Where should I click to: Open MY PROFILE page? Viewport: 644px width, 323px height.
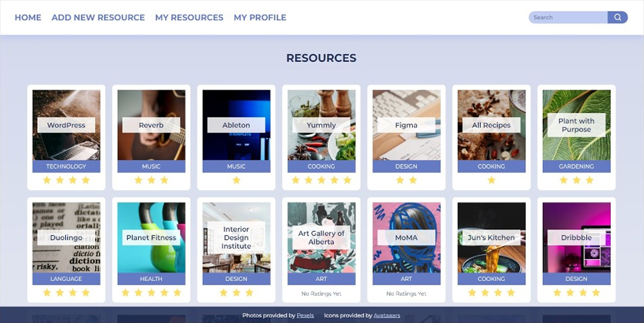tap(260, 18)
